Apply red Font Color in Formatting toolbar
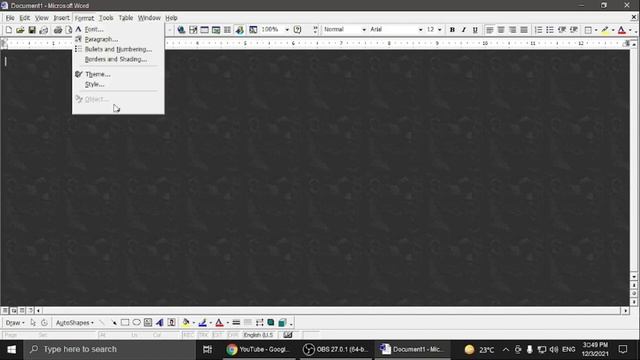The image size is (640, 360). pos(622,30)
